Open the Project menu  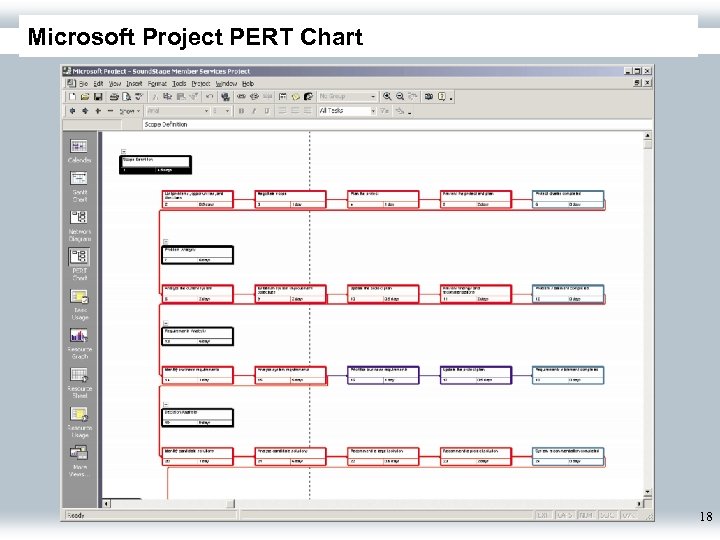point(201,84)
